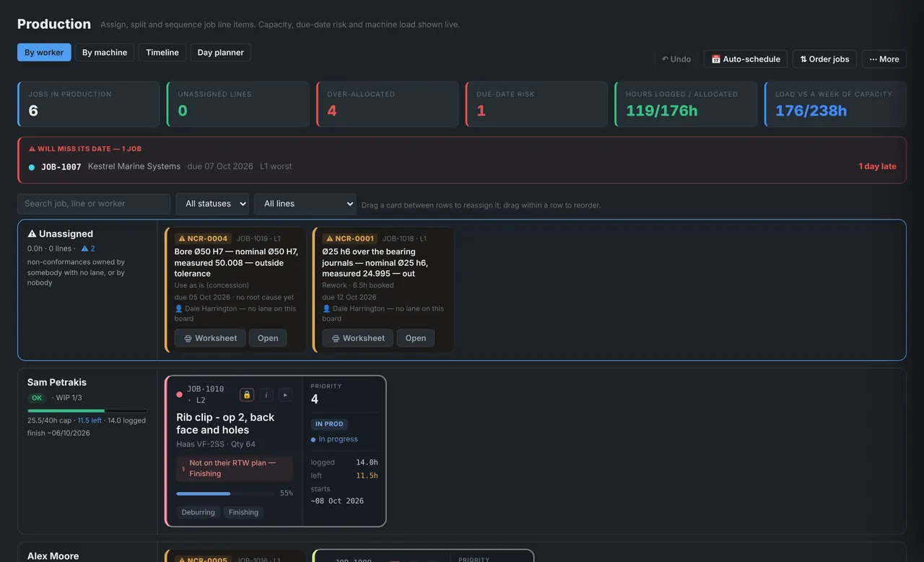Click the NCR-0004 warning badge
Image resolution: width=924 pixels, height=562 pixels.
(203, 238)
